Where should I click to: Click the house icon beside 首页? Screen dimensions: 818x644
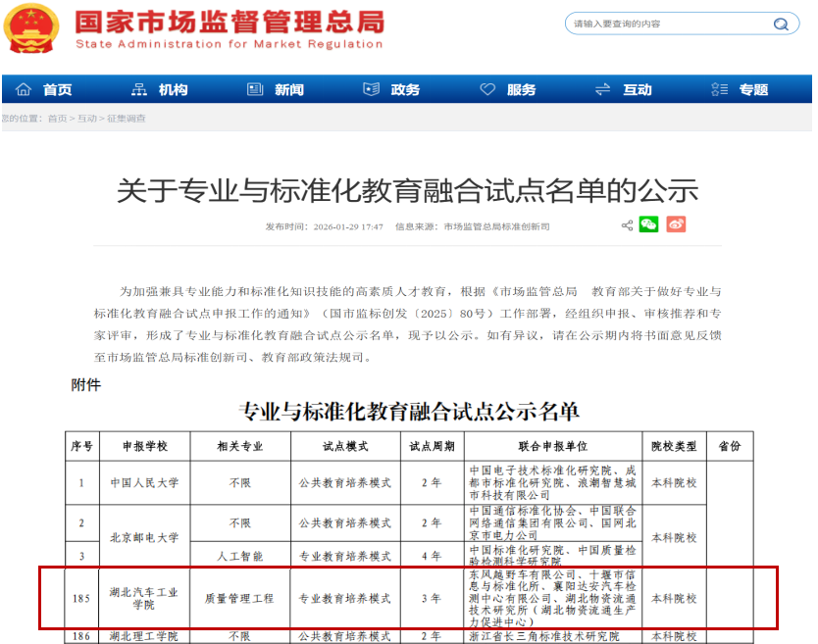tap(23, 90)
